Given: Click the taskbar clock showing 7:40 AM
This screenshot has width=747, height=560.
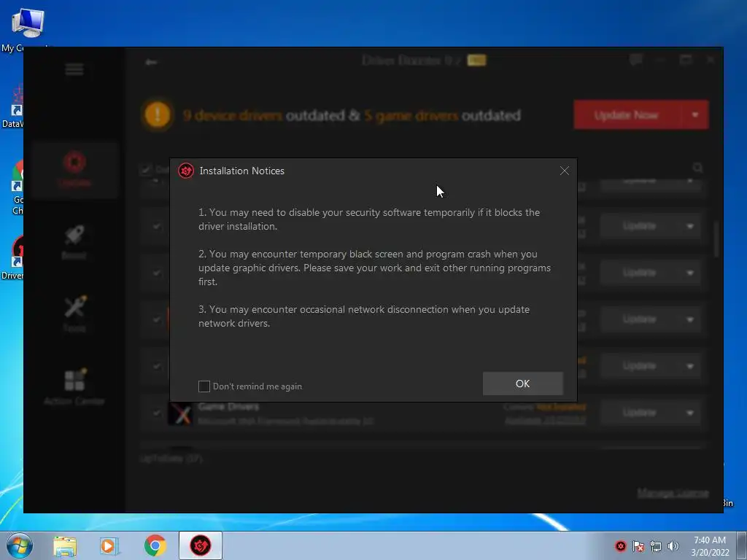Looking at the screenshot, I should click(x=710, y=546).
